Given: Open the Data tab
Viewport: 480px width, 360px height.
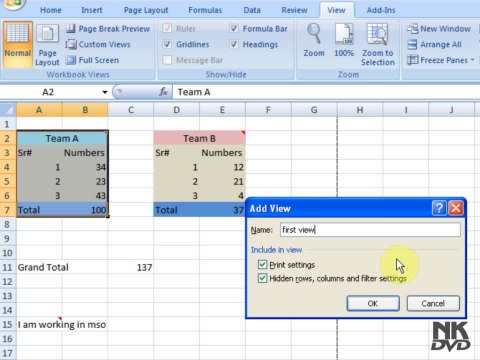Looking at the screenshot, I should (x=252, y=10).
